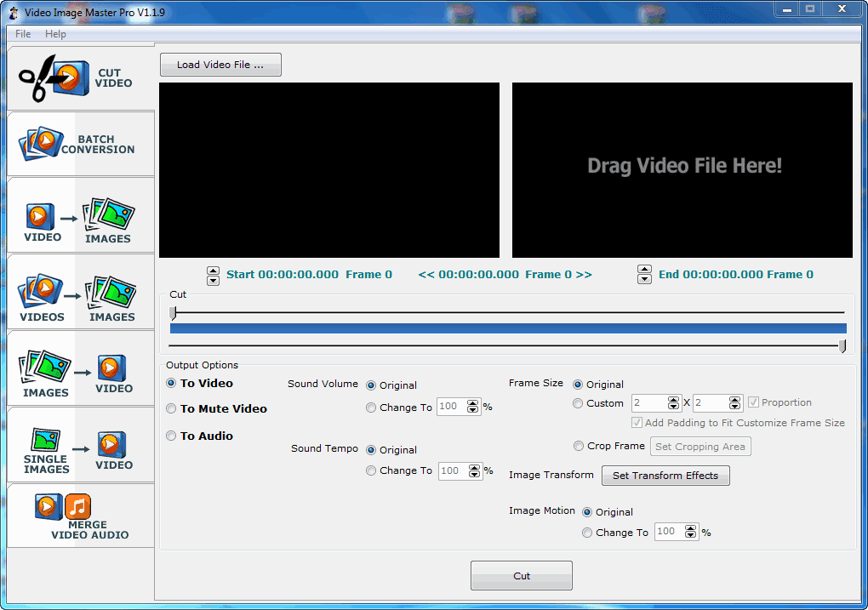Decrease the End frame stepper

click(x=644, y=279)
